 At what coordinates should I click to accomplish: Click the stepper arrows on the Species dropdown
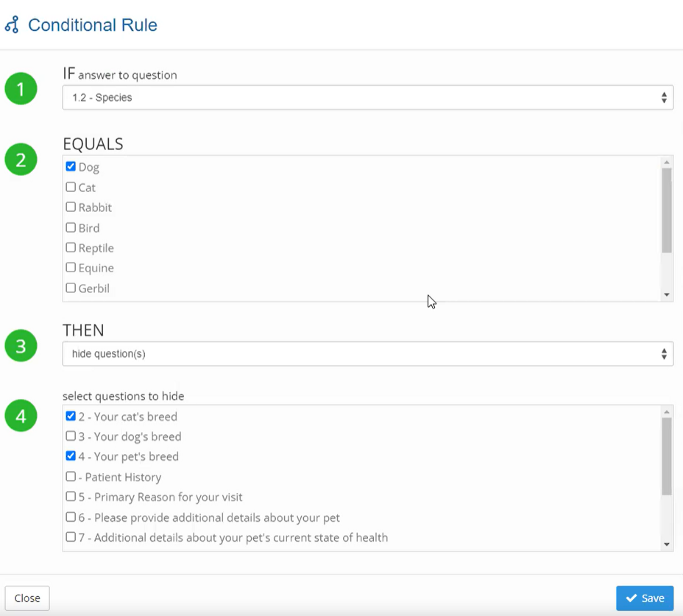(665, 96)
